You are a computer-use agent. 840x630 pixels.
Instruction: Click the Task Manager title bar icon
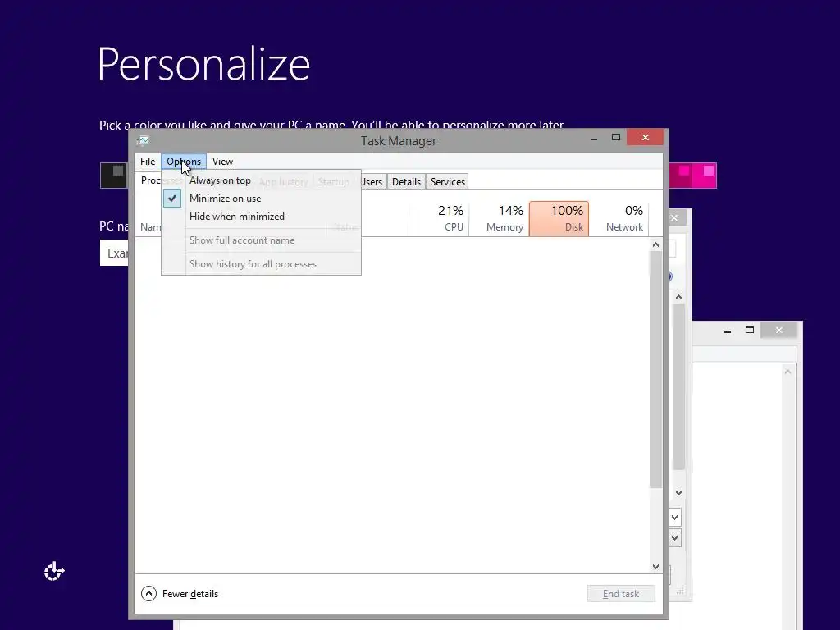click(143, 140)
